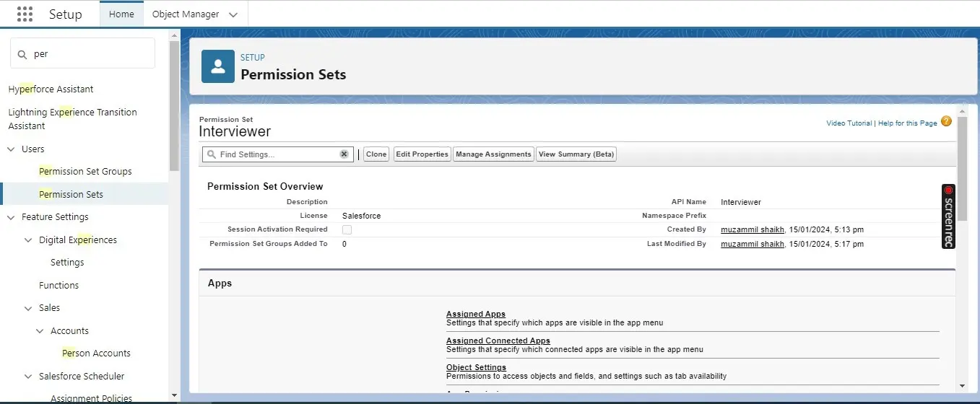Click the clear icon in Find Settings
The width and height of the screenshot is (980, 404).
[x=344, y=154]
